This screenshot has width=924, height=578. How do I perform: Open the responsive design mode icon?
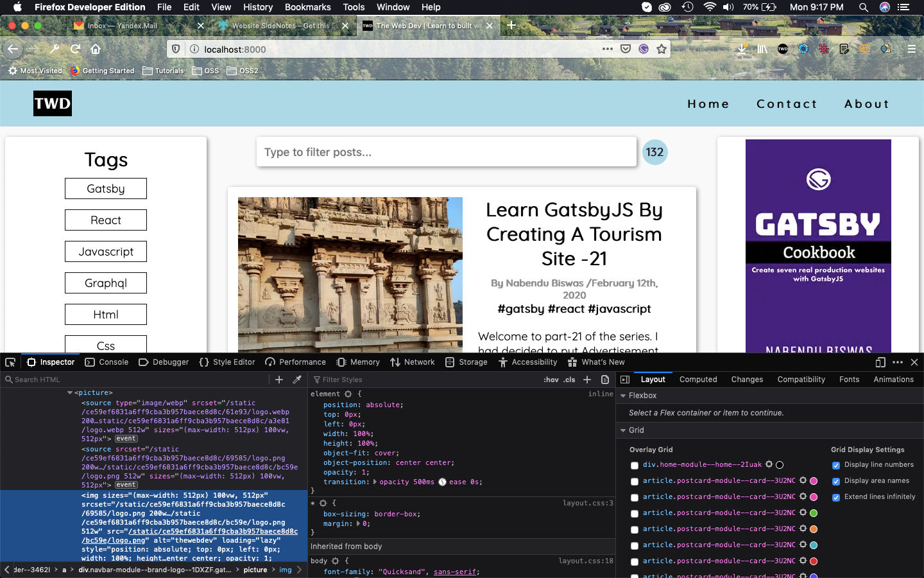tap(880, 362)
